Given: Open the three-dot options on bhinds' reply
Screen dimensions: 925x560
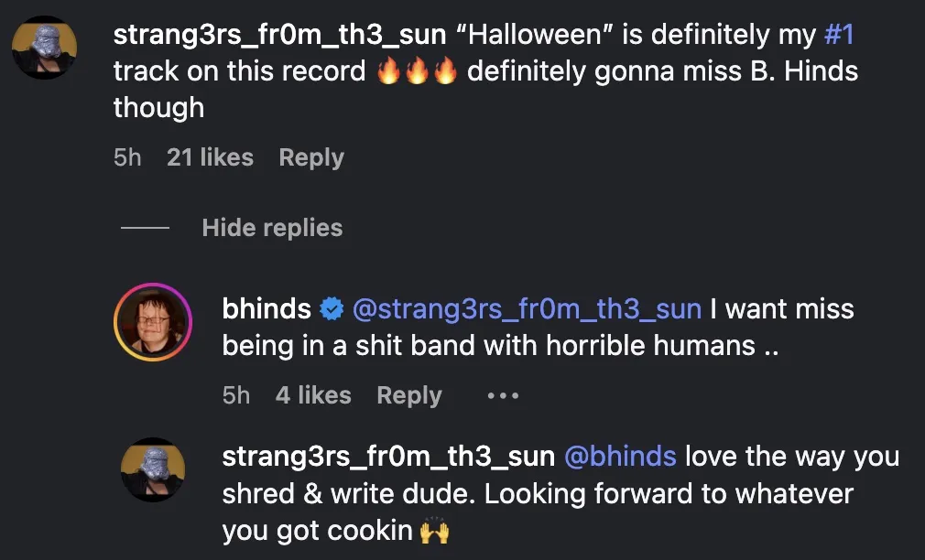Looking at the screenshot, I should tap(503, 395).
